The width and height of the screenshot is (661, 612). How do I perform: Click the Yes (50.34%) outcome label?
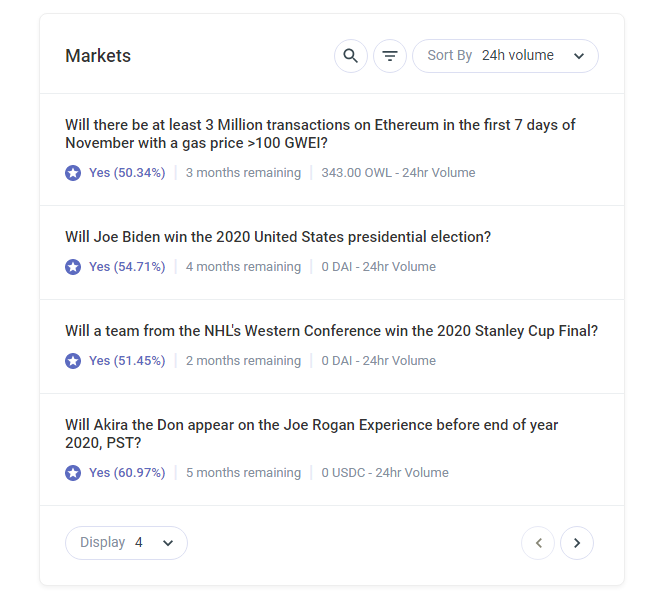[127, 173]
